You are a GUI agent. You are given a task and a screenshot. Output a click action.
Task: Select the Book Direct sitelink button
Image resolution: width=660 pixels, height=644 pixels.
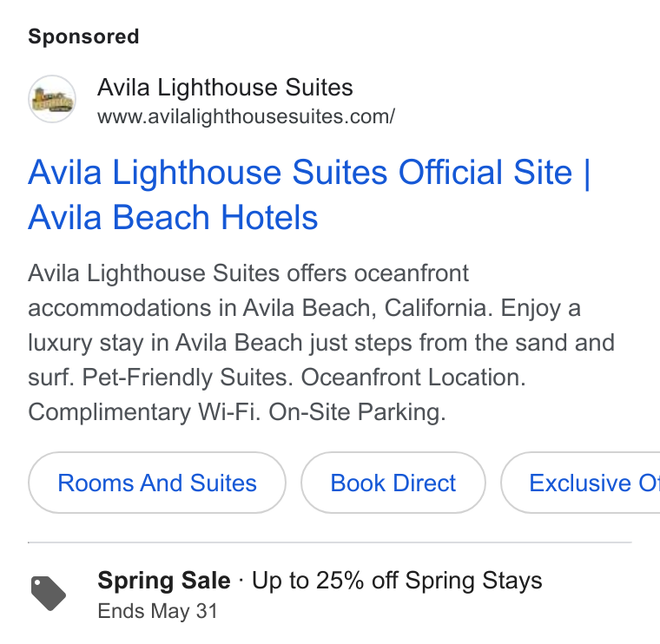(x=393, y=483)
